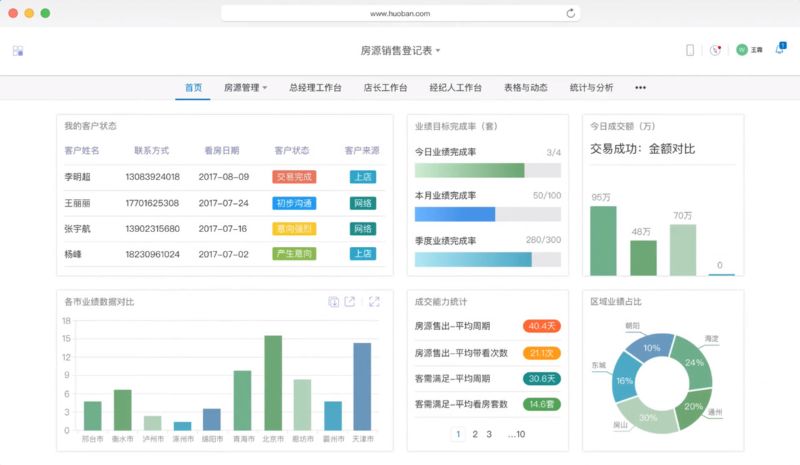Image resolution: width=800 pixels, height=465 pixels.
Task: Click phone number 13083924018
Action: (x=153, y=177)
